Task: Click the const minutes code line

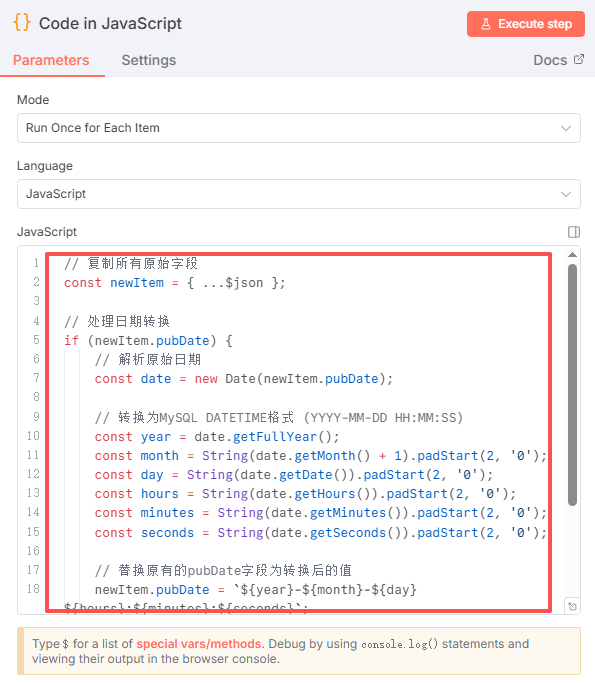Action: 321,513
